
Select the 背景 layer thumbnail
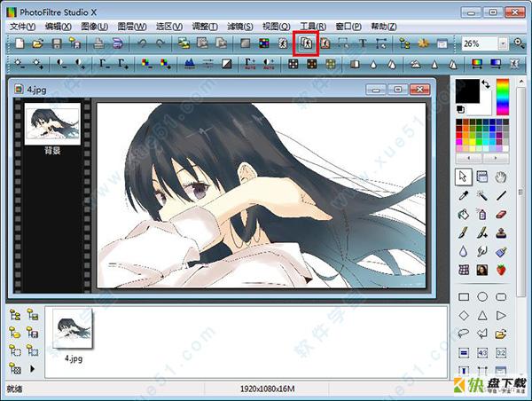[x=52, y=124]
